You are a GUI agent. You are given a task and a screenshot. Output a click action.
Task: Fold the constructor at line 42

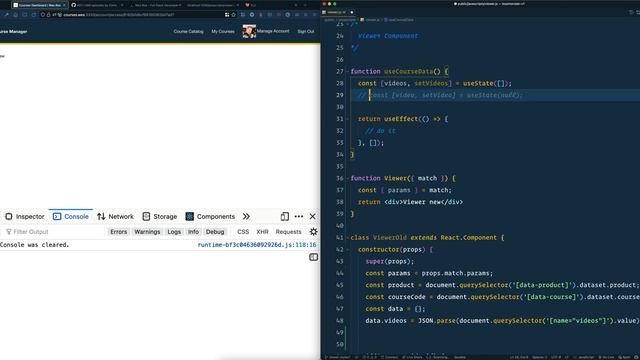[x=348, y=249]
